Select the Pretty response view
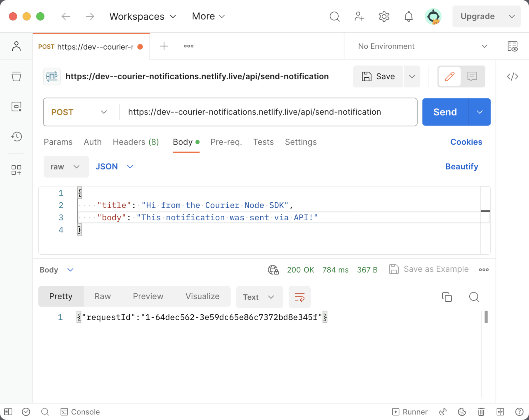Image resolution: width=529 pixels, height=420 pixels. [x=61, y=296]
